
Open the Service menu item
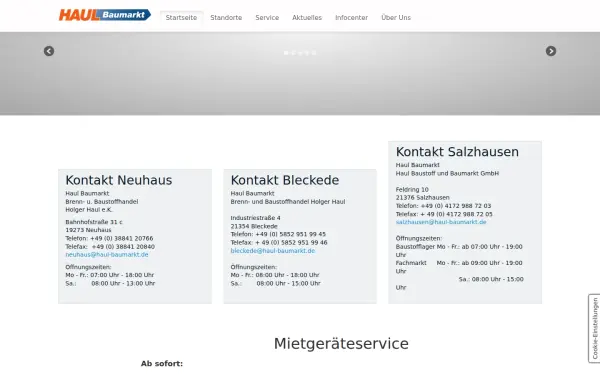(x=267, y=18)
